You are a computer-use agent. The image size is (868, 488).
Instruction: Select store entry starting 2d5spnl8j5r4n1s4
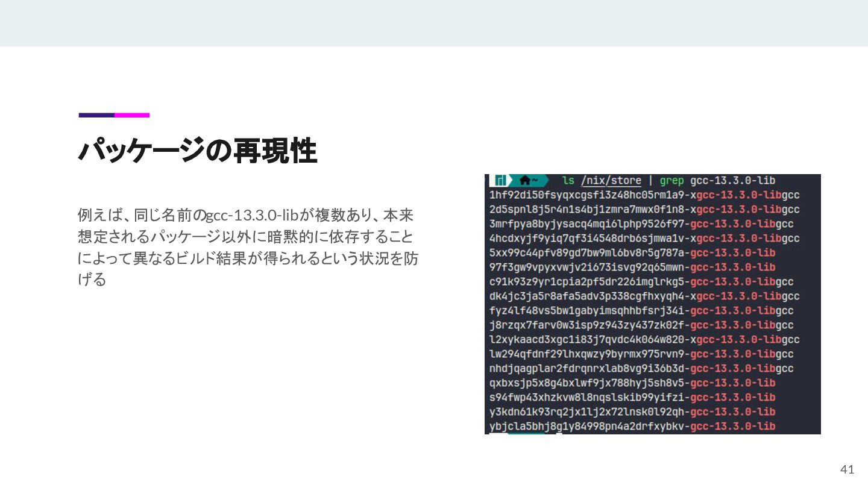(x=644, y=210)
